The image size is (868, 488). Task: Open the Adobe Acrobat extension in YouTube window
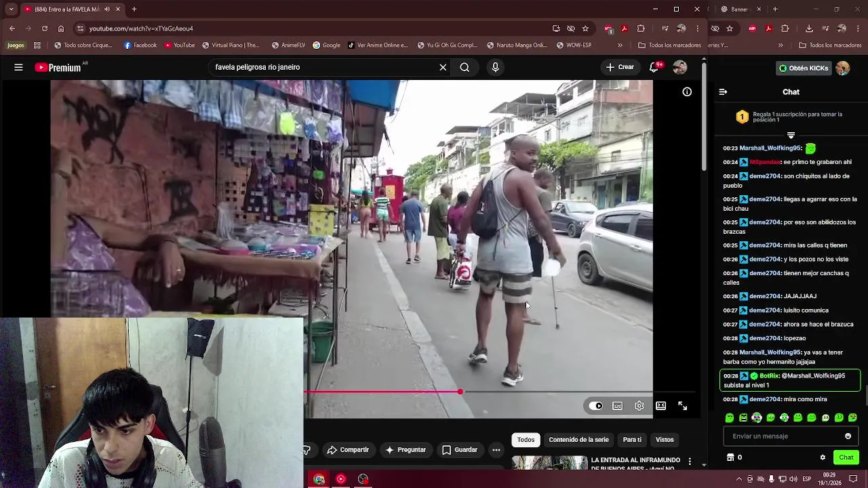[x=624, y=28]
